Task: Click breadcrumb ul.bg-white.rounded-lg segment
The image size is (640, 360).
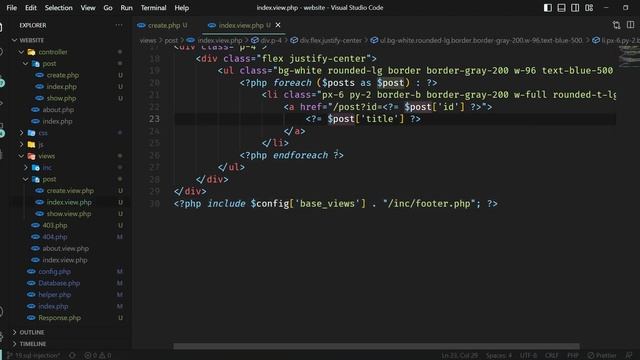Action: click(x=481, y=40)
